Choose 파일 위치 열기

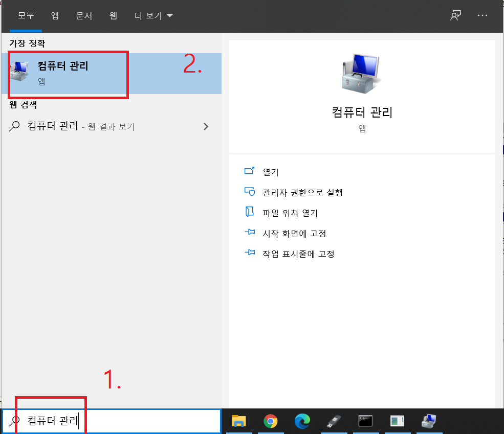tap(290, 213)
